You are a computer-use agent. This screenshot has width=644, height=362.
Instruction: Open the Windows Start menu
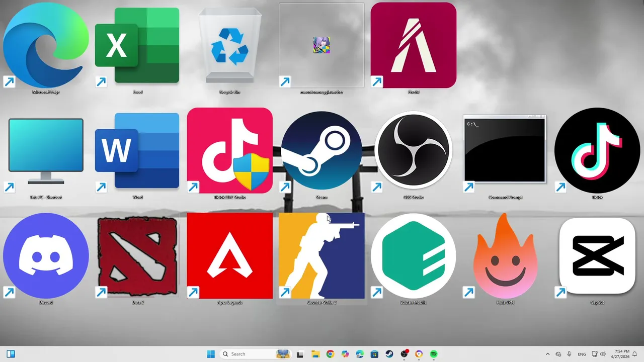click(x=211, y=354)
